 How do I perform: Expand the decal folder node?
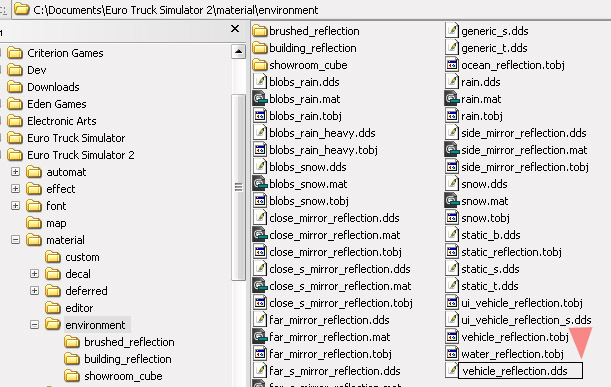34,274
